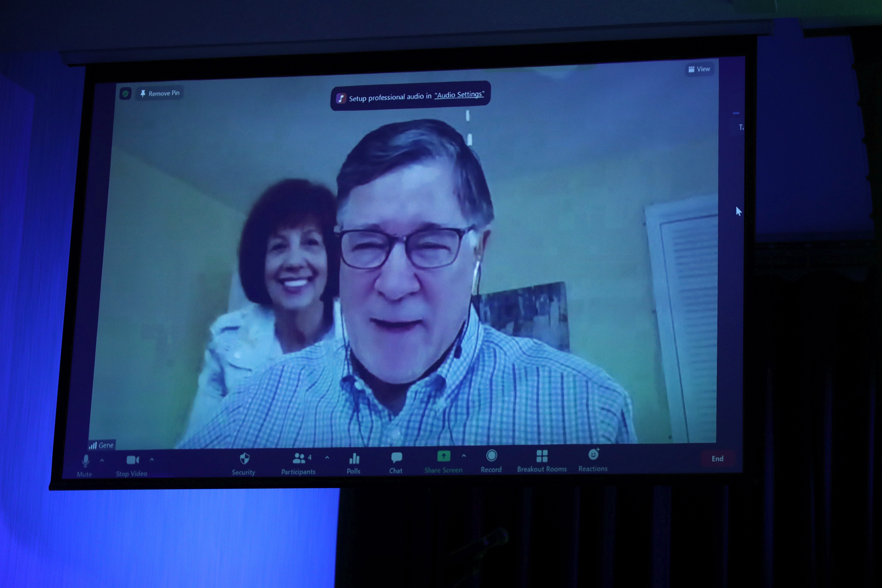Expand share options arrow beside Share Screen
This screenshot has width=882, height=588.
pyautogui.click(x=463, y=456)
